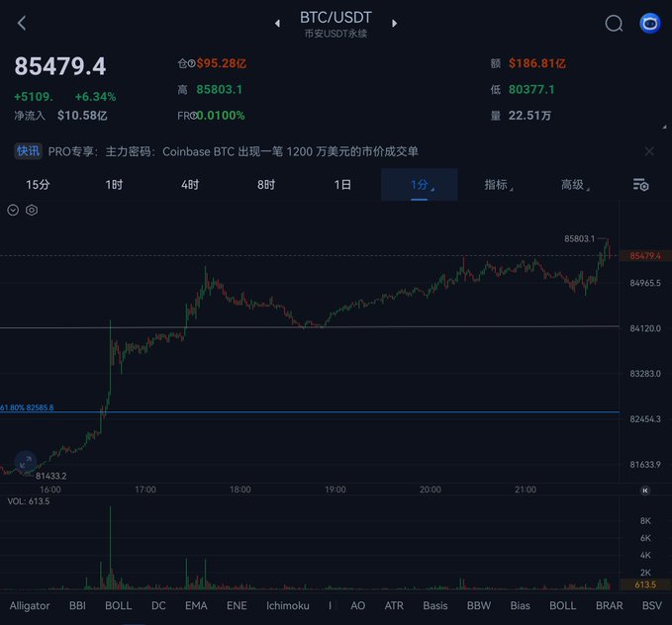Open the blue robot assistant icon
The height and width of the screenshot is (625, 672).
coord(649,23)
